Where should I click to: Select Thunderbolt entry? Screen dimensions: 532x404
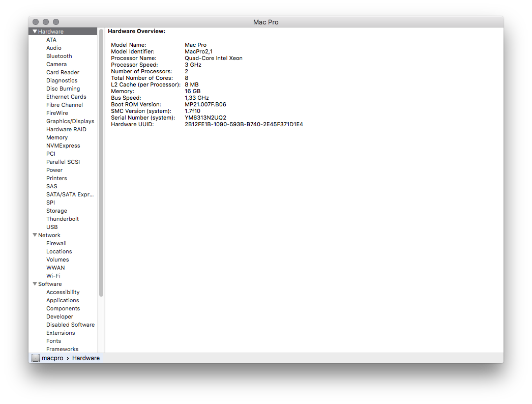click(63, 219)
